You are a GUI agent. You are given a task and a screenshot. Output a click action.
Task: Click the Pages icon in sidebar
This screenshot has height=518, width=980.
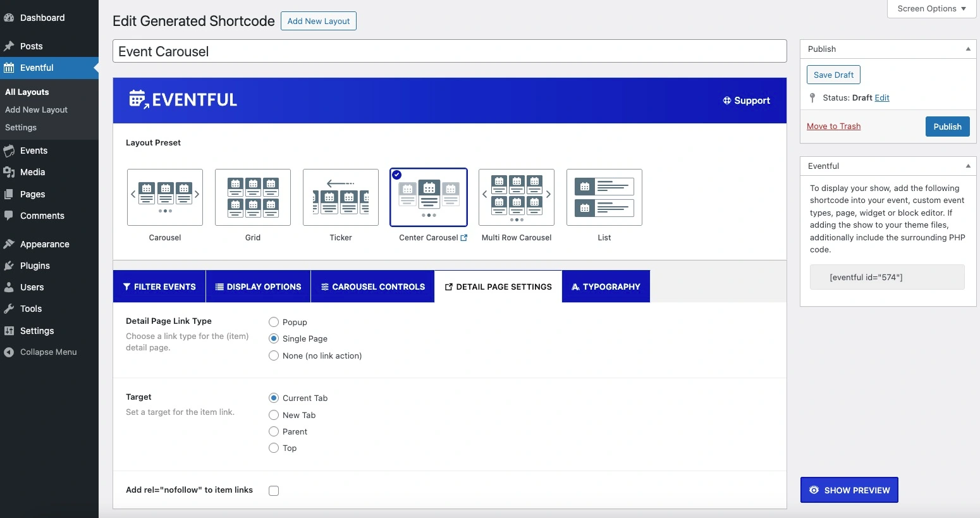point(9,194)
